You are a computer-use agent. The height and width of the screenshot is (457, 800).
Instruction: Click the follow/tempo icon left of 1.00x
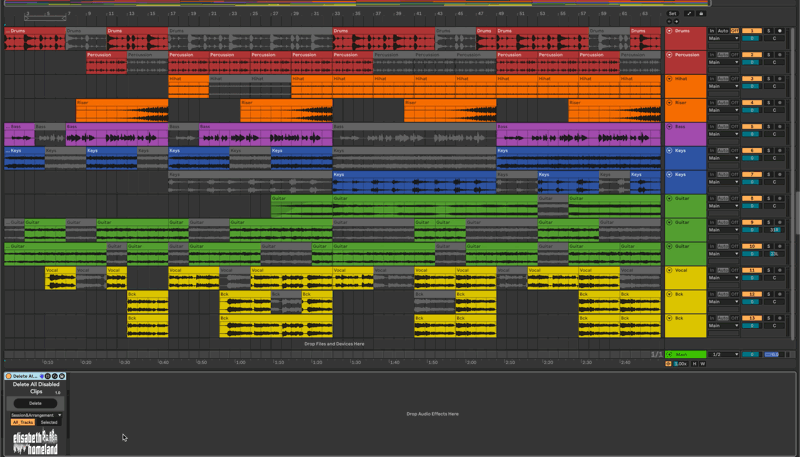668,364
